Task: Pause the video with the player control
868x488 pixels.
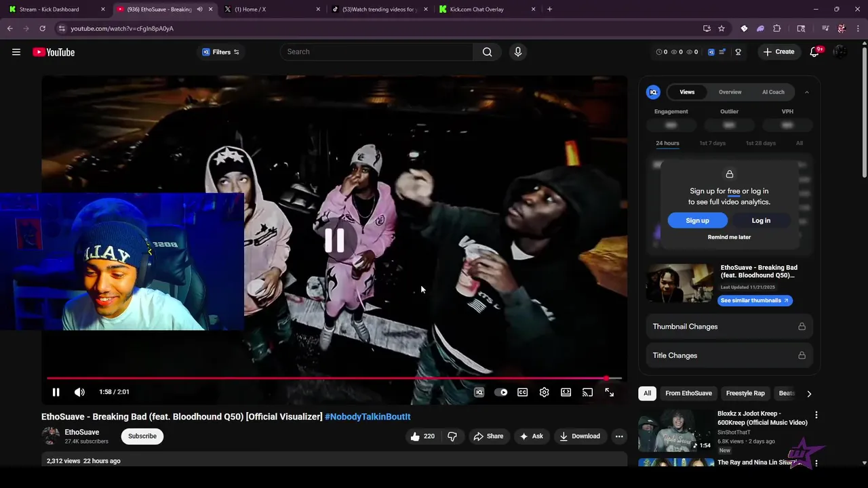Action: coord(56,392)
